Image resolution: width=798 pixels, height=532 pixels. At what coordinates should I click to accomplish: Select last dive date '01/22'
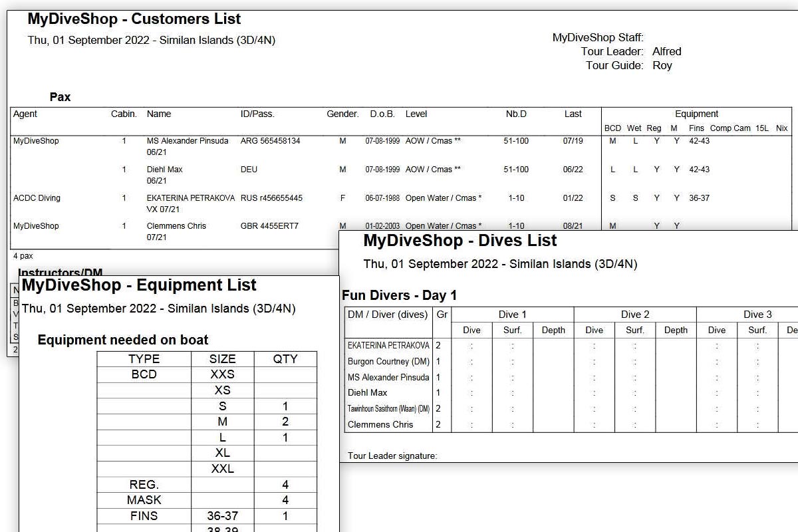click(573, 198)
